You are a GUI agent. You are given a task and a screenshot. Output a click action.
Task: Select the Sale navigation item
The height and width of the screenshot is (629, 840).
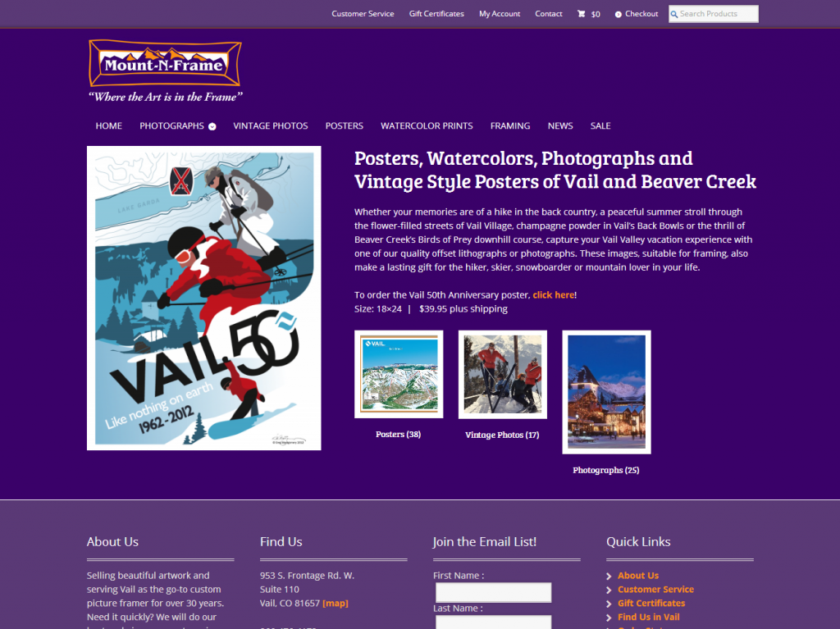tap(600, 126)
